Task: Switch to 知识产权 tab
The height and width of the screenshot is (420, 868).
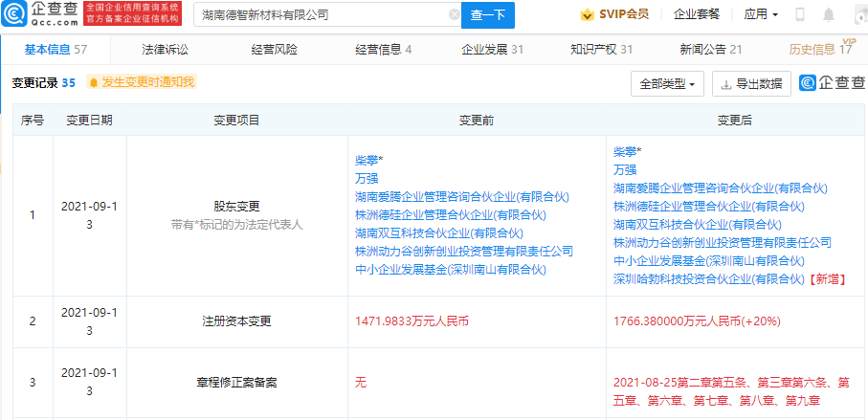Action: (x=601, y=50)
